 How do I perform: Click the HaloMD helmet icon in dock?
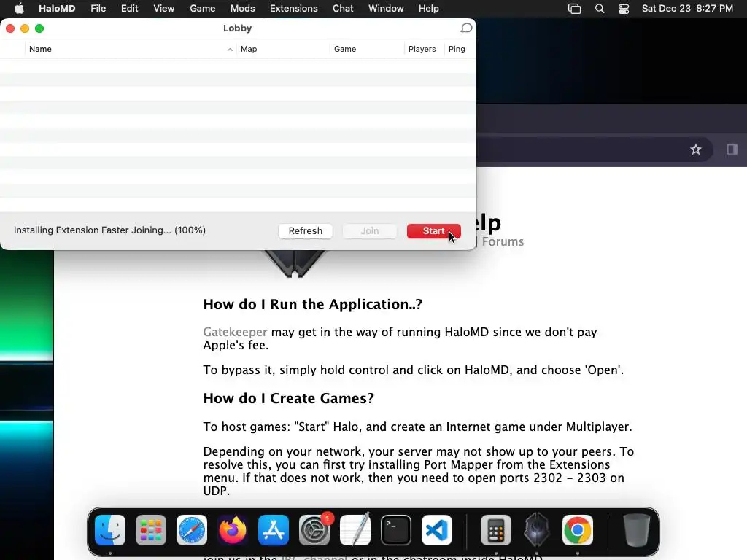[536, 530]
